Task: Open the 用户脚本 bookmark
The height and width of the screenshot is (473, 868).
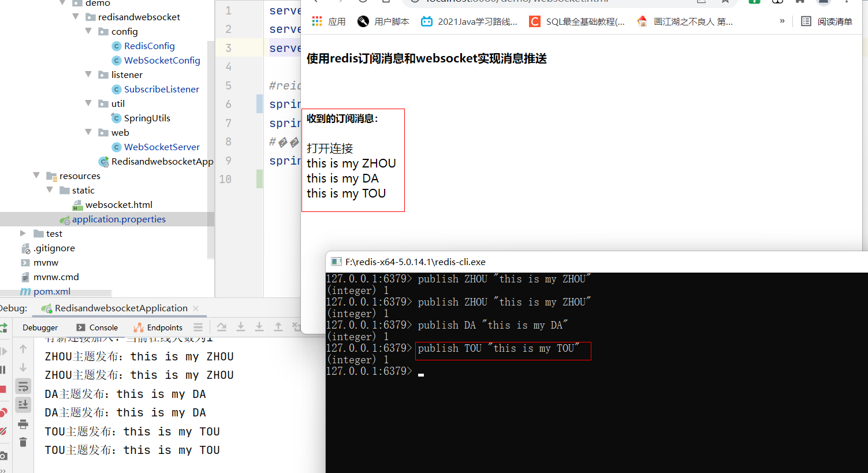Action: coord(383,21)
